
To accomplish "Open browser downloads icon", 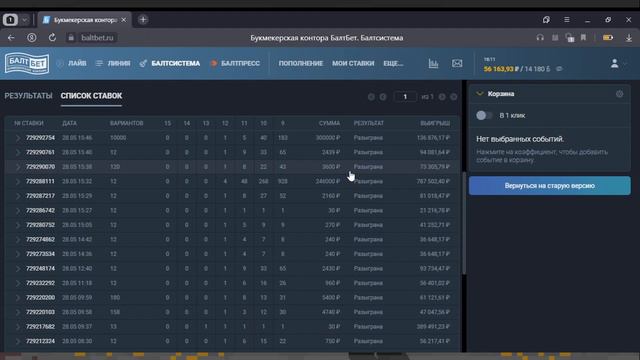I will [x=629, y=38].
